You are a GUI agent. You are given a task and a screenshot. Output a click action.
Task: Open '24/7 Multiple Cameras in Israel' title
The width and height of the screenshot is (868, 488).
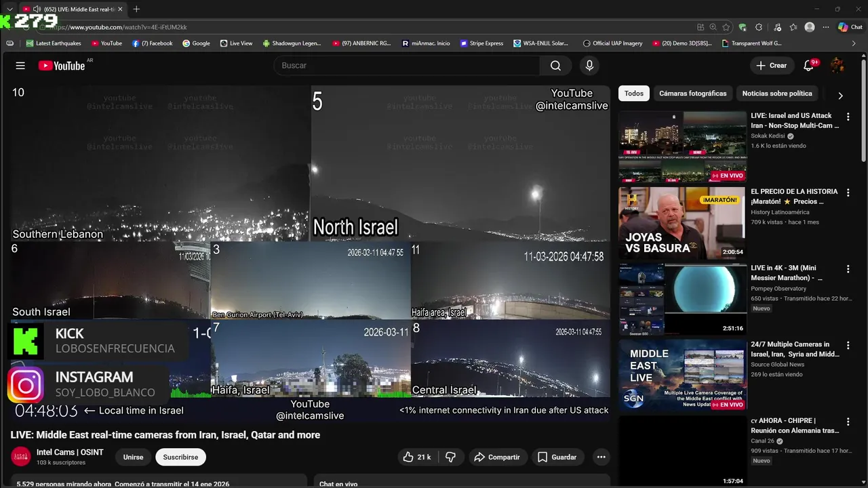[x=795, y=349]
